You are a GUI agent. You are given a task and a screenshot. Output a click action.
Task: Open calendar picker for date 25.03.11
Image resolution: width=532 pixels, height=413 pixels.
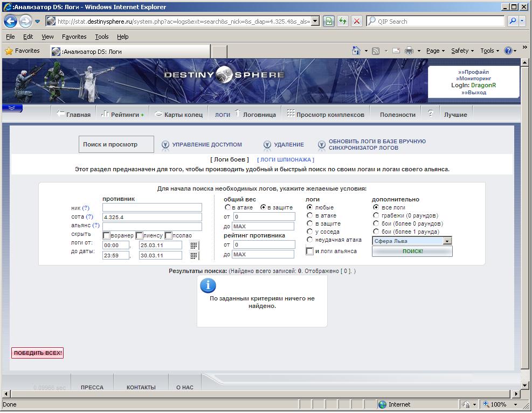click(x=194, y=245)
